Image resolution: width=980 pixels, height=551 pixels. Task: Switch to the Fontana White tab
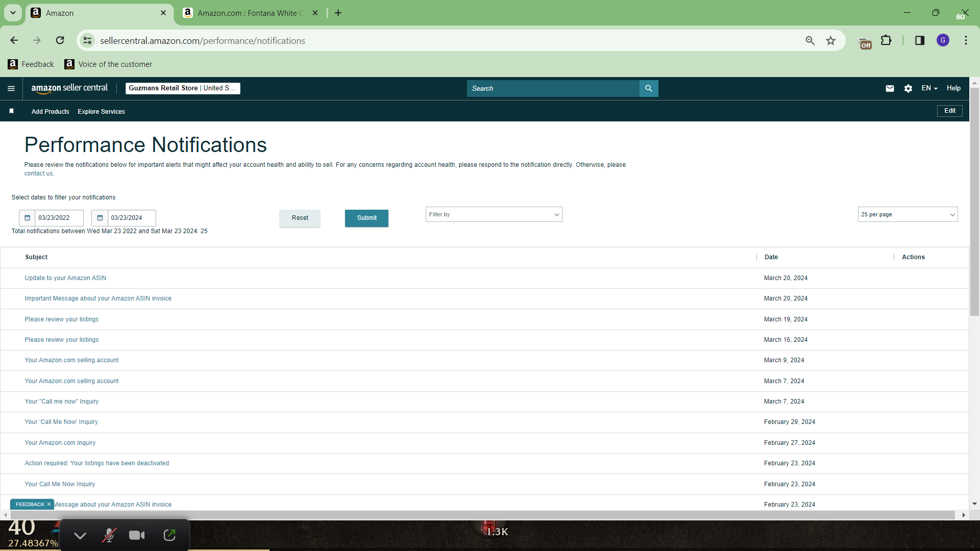[x=251, y=13]
